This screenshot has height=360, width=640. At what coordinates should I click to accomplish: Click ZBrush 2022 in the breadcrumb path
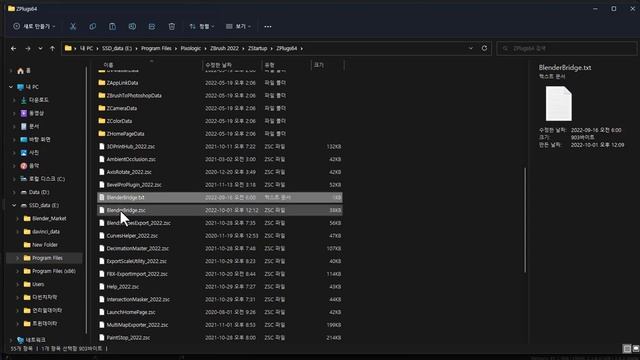point(224,48)
